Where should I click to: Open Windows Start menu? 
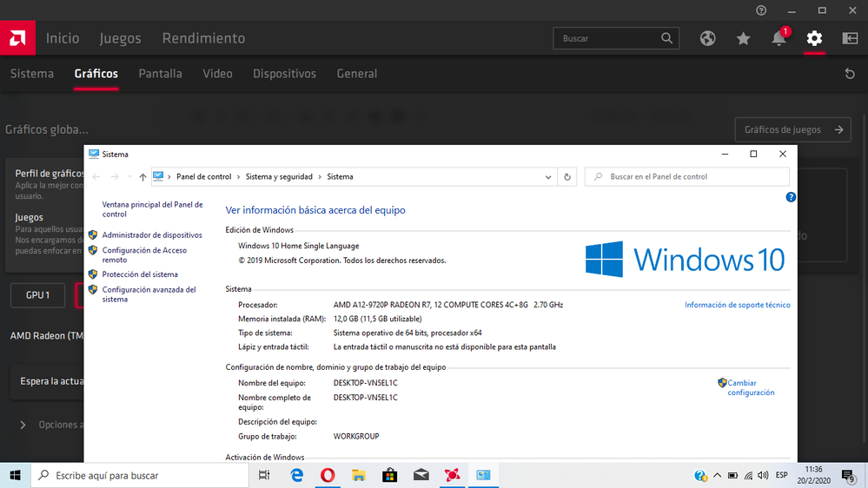tap(15, 475)
